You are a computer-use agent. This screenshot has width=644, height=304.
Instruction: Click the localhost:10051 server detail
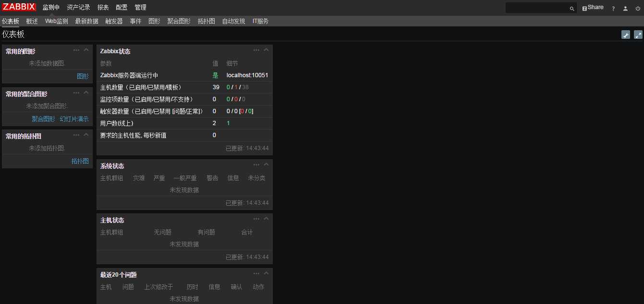[247, 75]
